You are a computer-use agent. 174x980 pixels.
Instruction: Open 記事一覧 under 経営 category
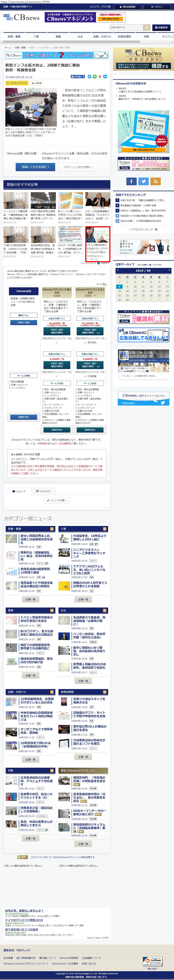[x=83, y=844]
